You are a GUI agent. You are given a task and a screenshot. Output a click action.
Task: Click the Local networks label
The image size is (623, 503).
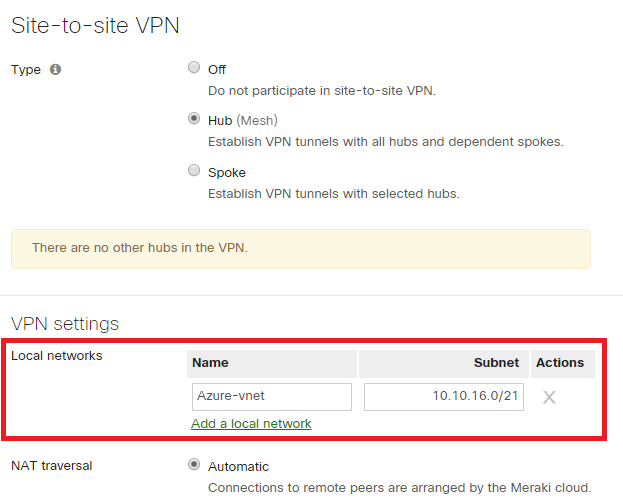click(57, 356)
